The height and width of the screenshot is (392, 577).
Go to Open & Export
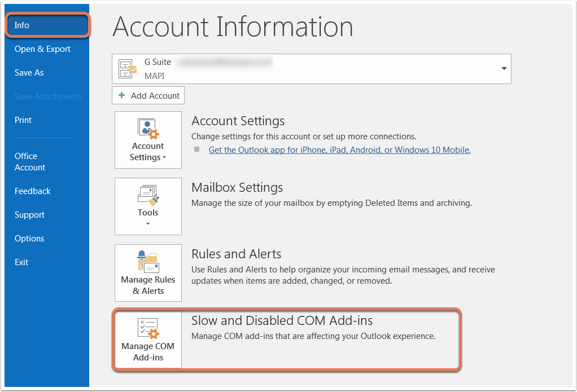coord(43,49)
